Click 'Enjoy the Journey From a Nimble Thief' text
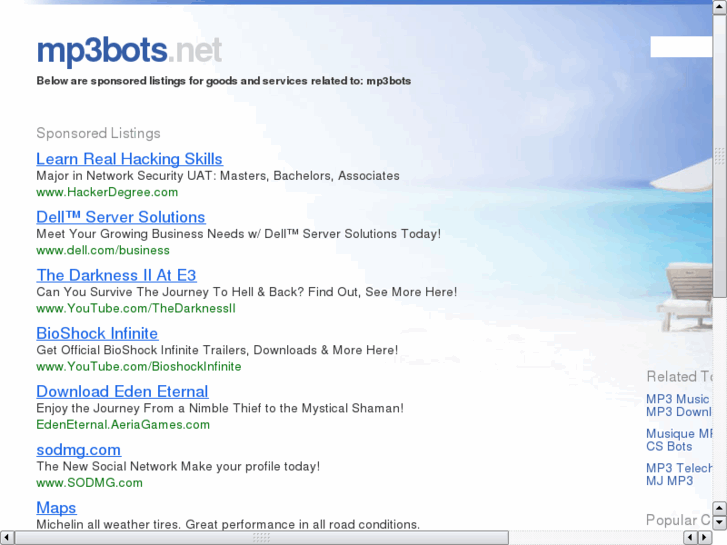727x545 pixels. tap(220, 408)
